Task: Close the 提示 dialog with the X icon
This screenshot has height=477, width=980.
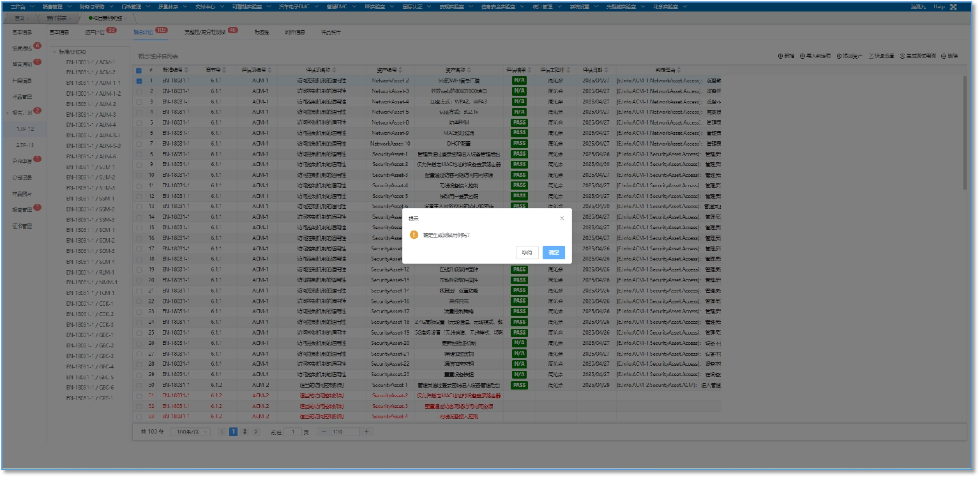Action: click(x=562, y=218)
